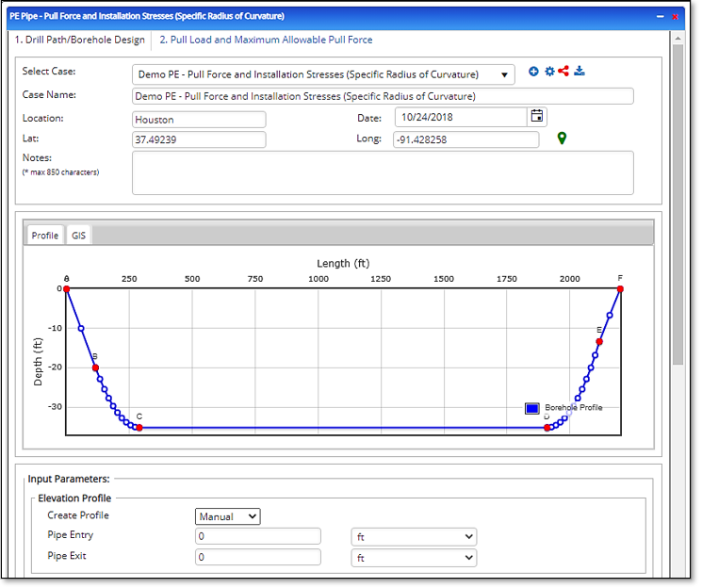Click the green map location pin
Screen dimensions: 702x588
point(563,139)
